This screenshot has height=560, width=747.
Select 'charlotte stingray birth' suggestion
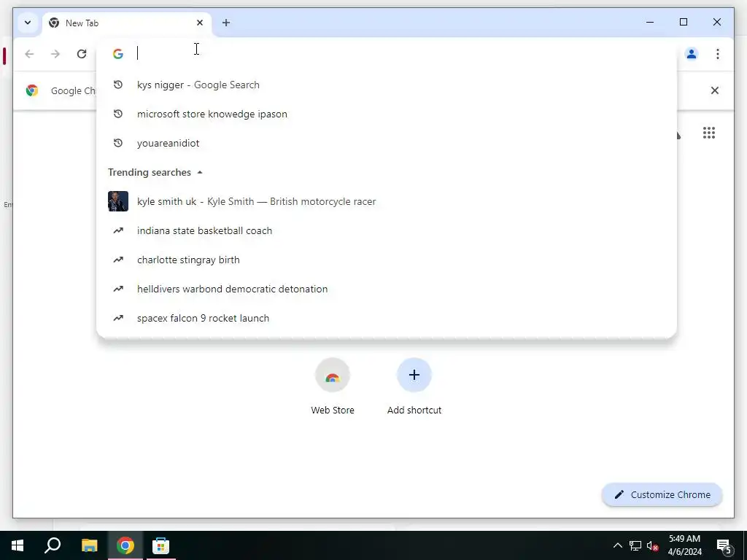(387, 260)
